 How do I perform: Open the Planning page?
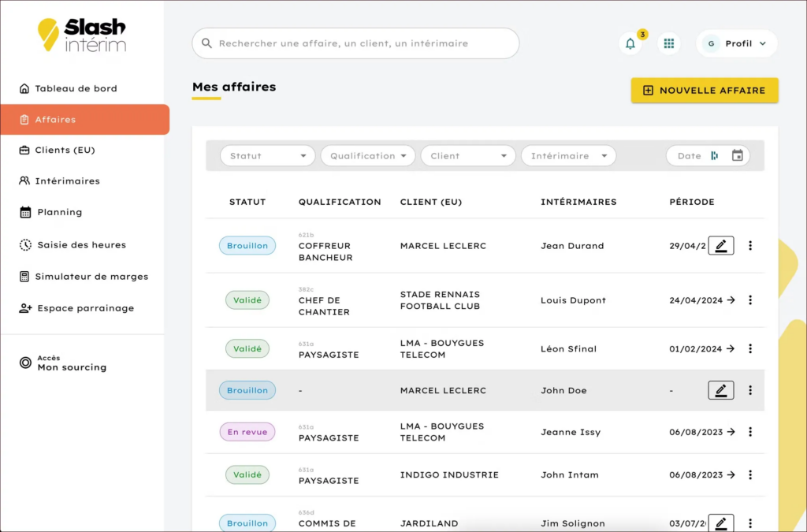(x=50, y=212)
